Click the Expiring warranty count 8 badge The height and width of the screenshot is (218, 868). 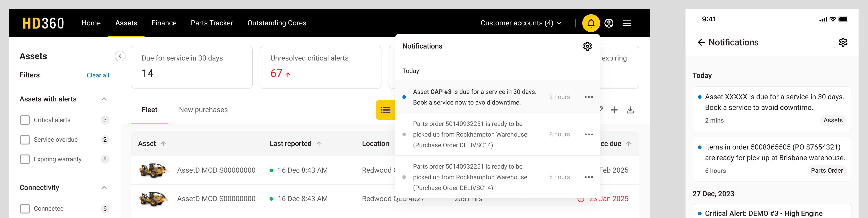(x=105, y=159)
